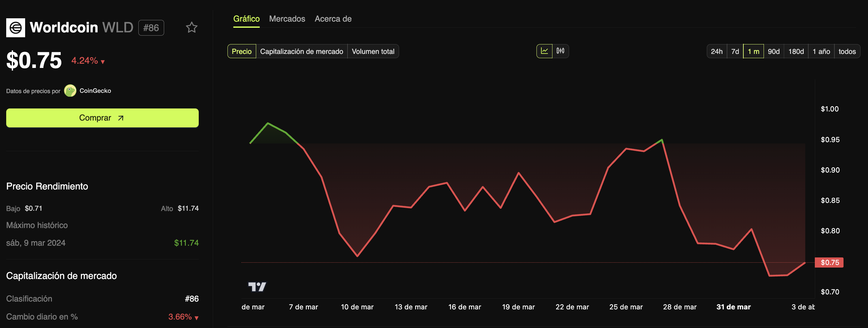Click the 4.24% price change indicator

tap(88, 61)
